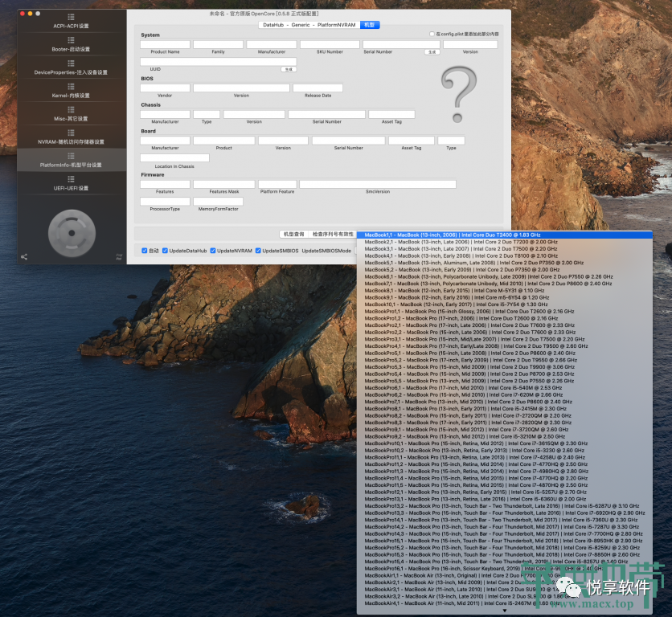Toggle the UpdateDataHub checkbox

coord(165,251)
